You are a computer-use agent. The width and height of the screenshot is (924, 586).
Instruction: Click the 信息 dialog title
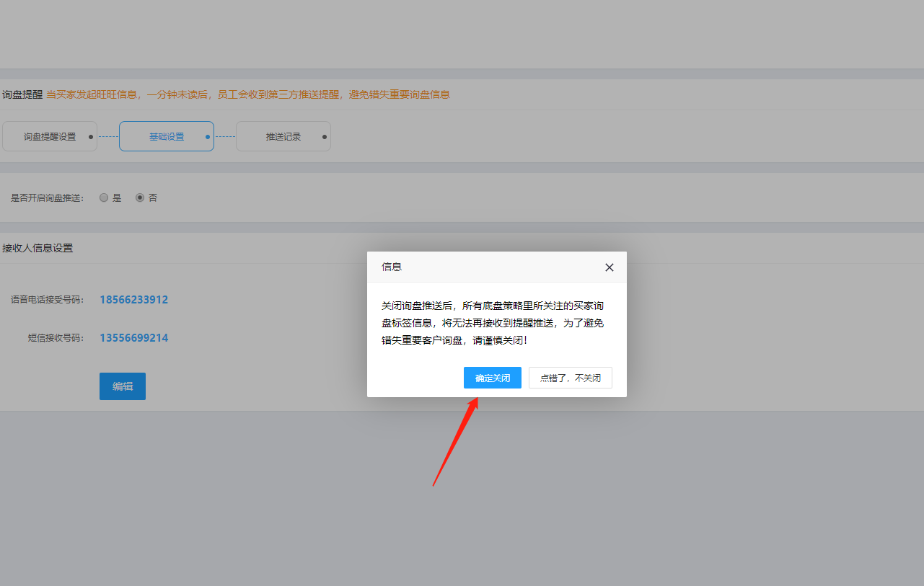click(x=392, y=267)
